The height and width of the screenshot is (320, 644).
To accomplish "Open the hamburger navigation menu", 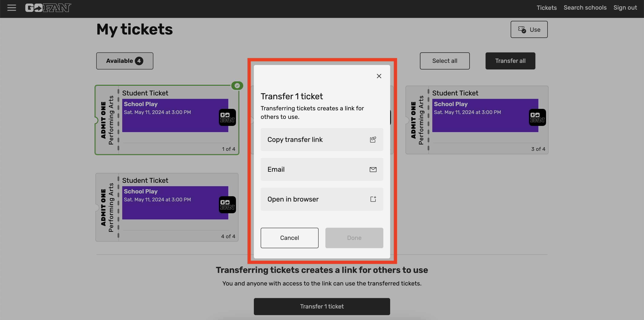I will tap(11, 7).
